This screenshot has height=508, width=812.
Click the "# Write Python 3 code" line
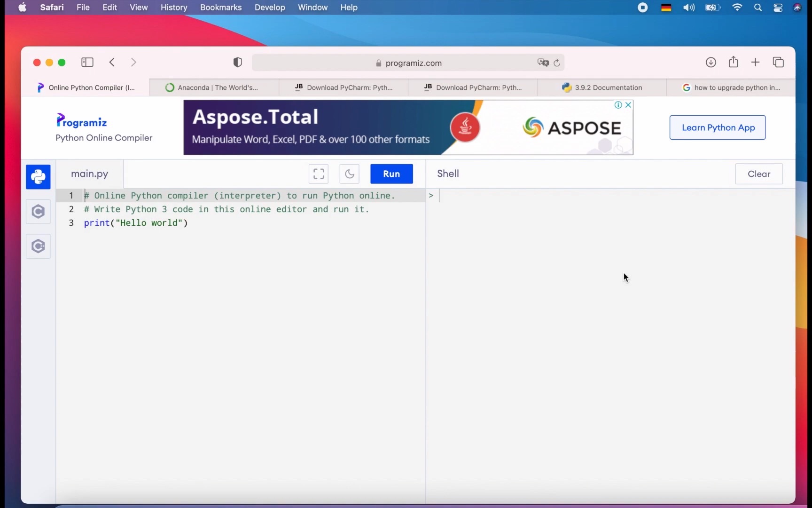(226, 209)
